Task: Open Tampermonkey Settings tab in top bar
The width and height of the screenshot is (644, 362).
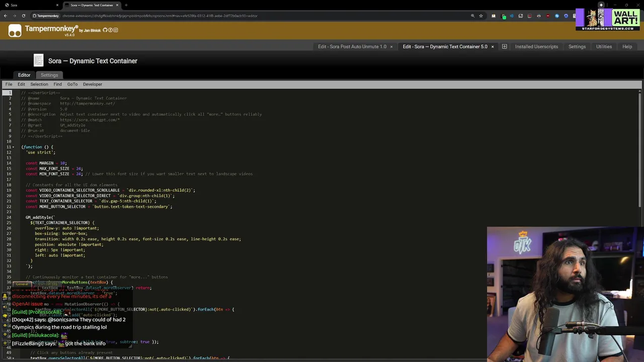Action: click(x=577, y=47)
